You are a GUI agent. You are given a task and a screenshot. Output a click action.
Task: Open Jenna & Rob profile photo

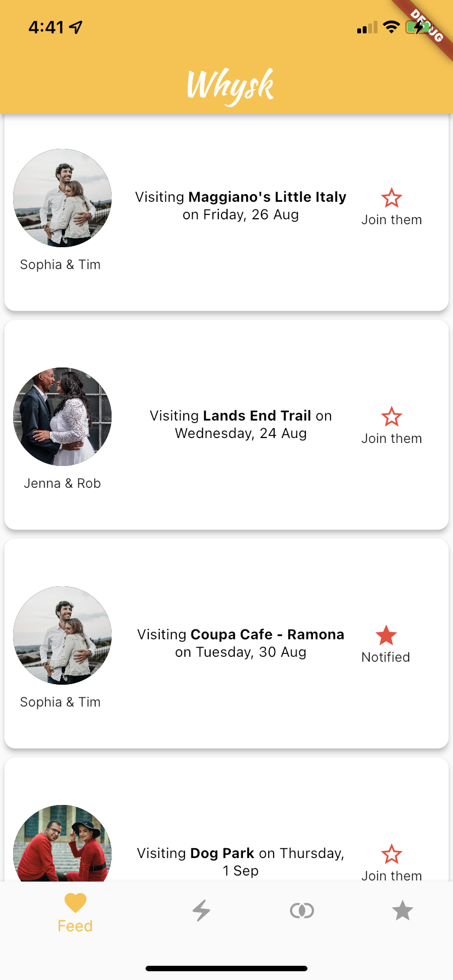click(x=62, y=417)
